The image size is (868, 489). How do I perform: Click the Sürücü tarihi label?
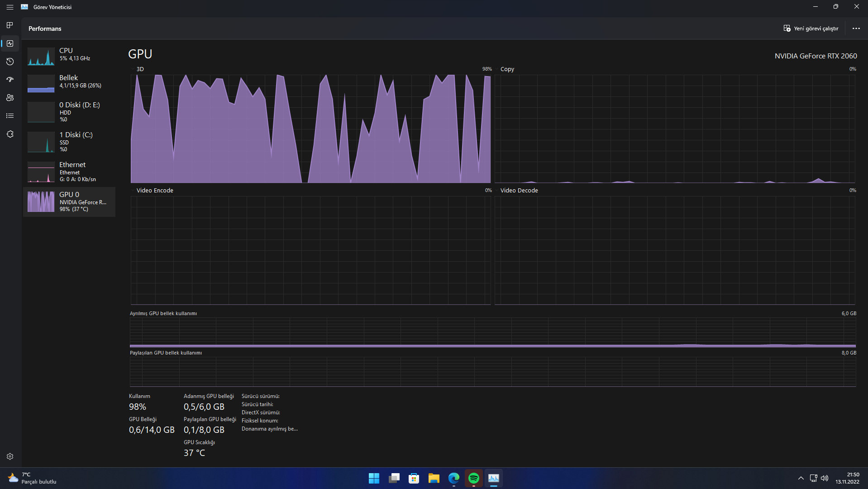coord(257,404)
